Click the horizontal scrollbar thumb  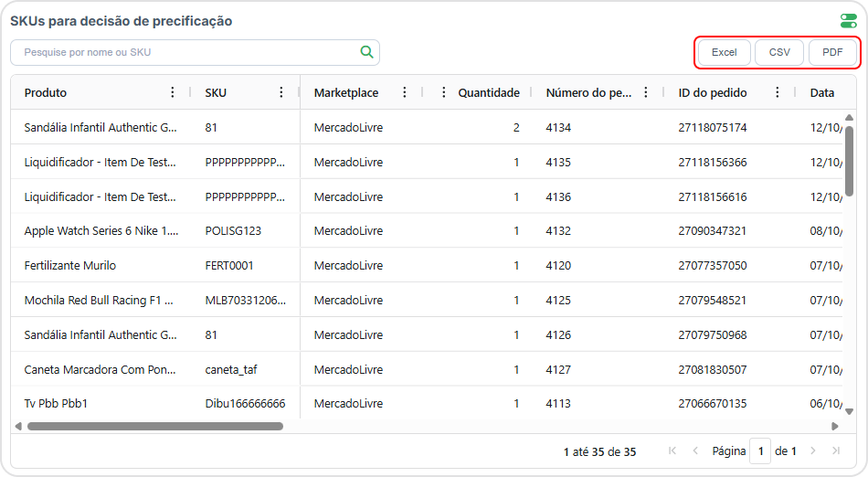155,426
